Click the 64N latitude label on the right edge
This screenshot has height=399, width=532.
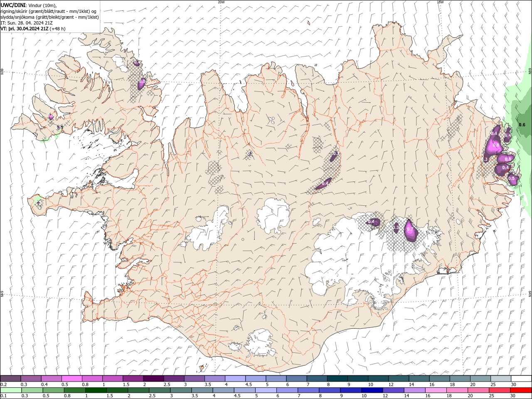(530, 293)
